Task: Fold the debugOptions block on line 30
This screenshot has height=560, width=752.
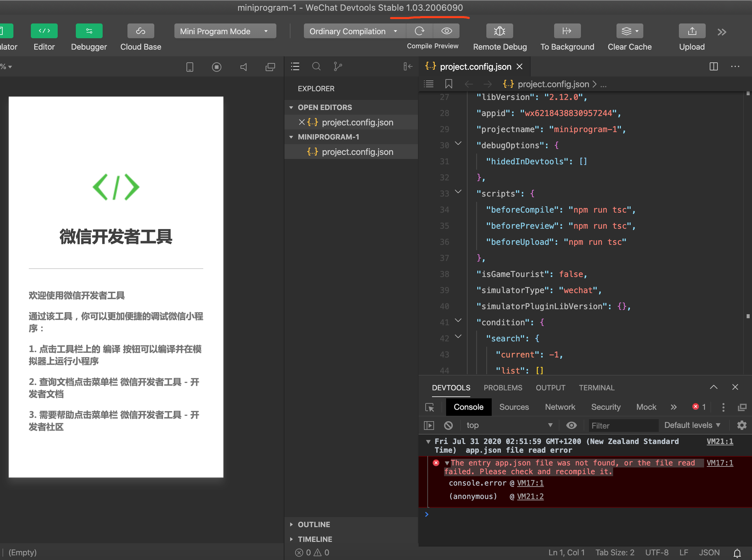Action: 458,144
